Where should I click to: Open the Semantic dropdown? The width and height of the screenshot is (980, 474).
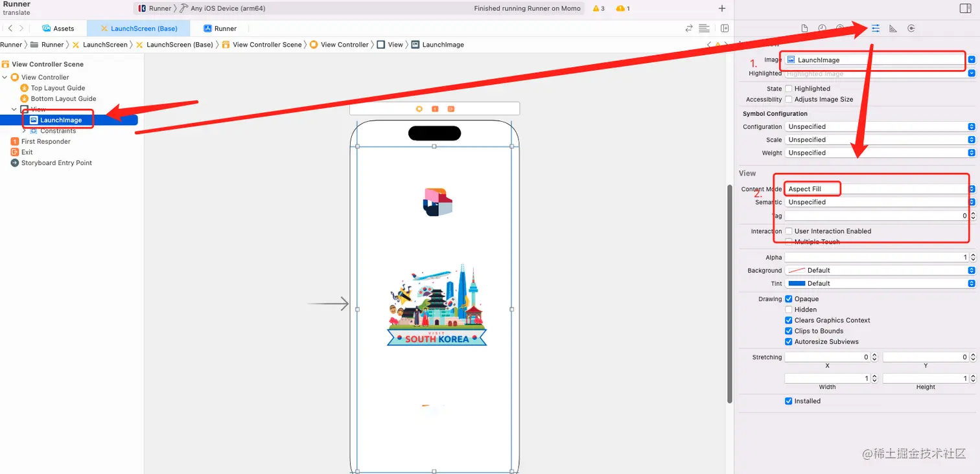pyautogui.click(x=880, y=202)
